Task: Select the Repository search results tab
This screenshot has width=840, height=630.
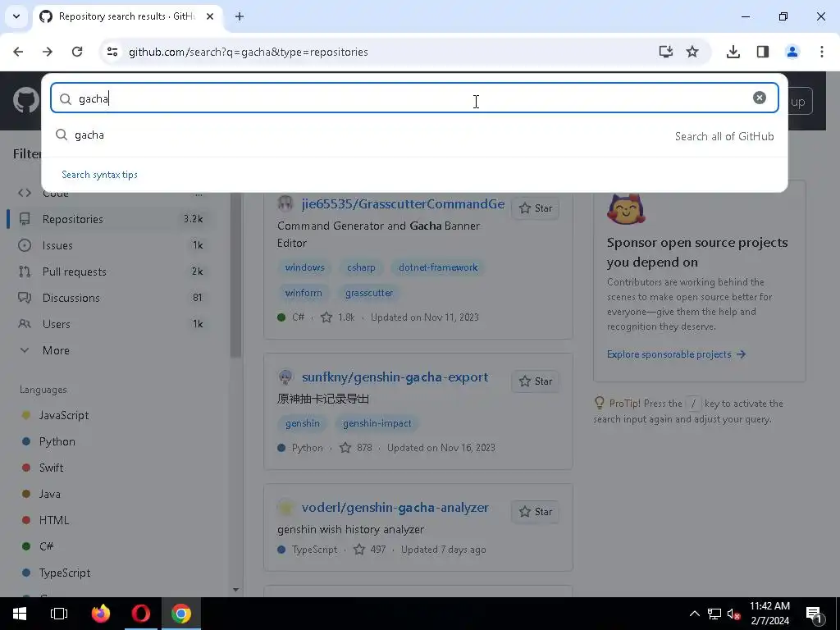Action: point(127,16)
